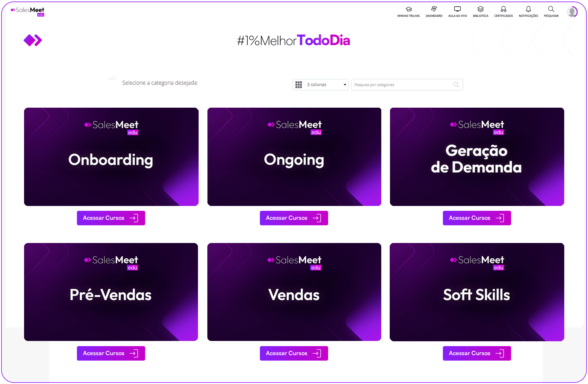Click Acessar Cursos under Soft Skills
The image size is (588, 384).
[477, 353]
